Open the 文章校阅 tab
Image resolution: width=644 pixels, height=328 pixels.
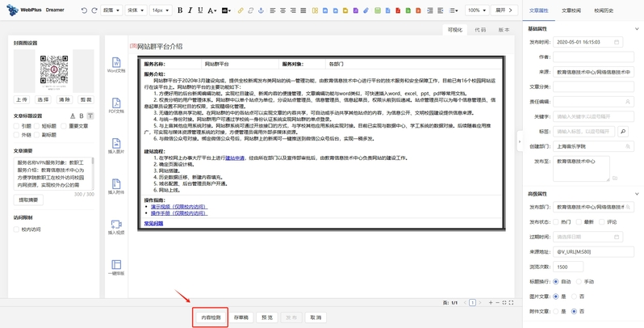coord(571,11)
